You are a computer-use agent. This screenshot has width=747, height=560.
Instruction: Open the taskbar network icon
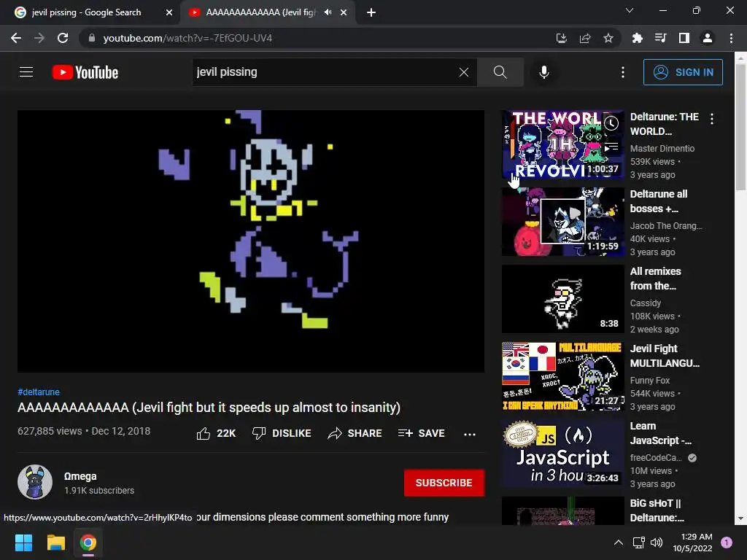(x=638, y=542)
